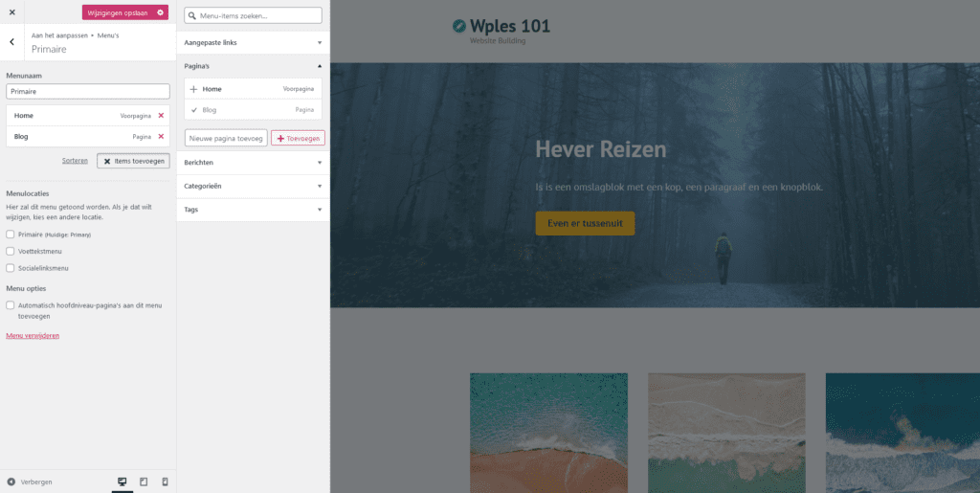Screen dimensions: 980x493
Task: Focus the Menu-items zoeken search box
Action: pos(253,15)
